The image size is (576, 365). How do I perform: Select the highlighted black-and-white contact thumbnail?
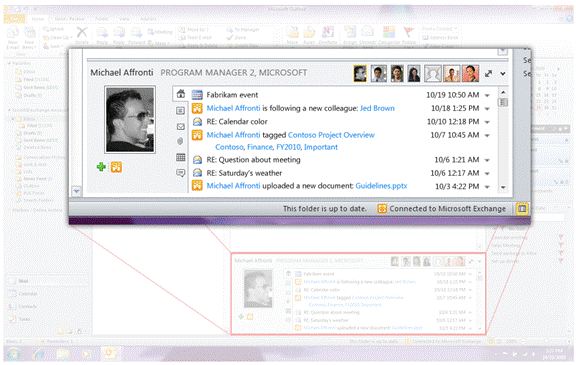click(360, 73)
